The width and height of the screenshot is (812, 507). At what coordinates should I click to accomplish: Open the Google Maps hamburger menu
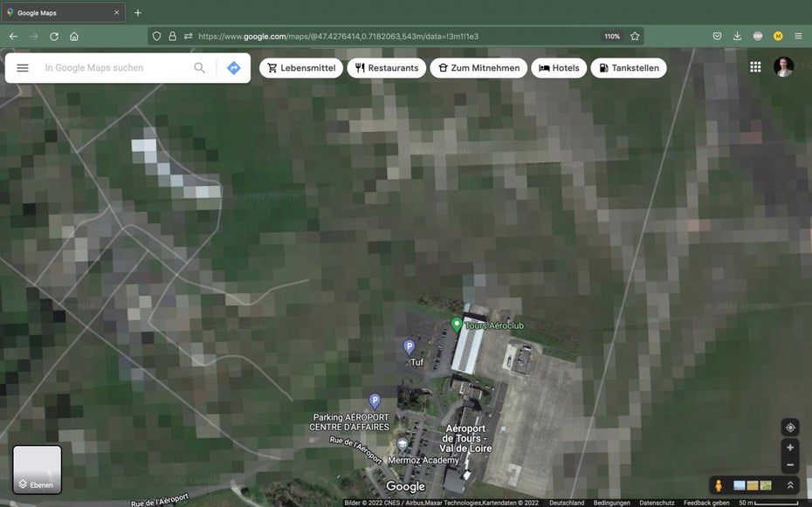point(23,68)
